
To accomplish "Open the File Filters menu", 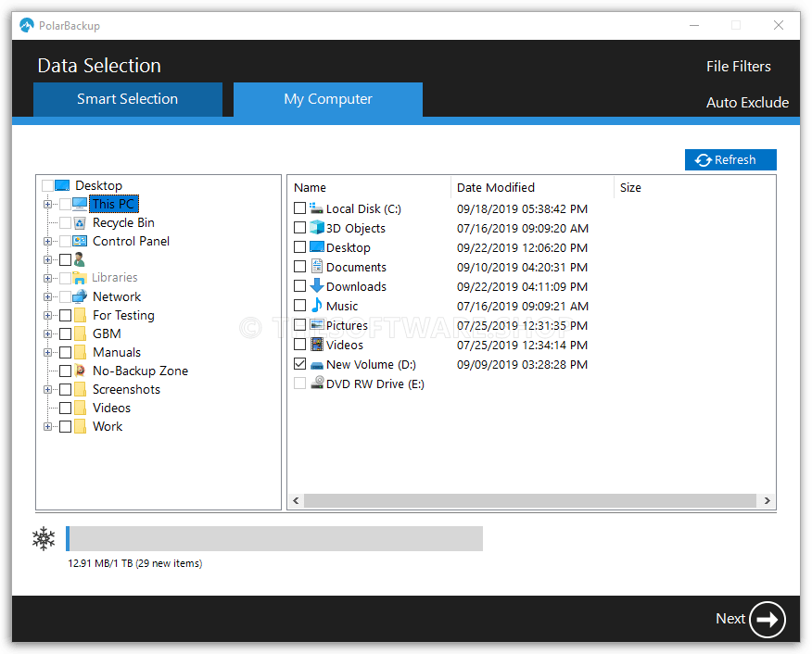I will coord(739,66).
